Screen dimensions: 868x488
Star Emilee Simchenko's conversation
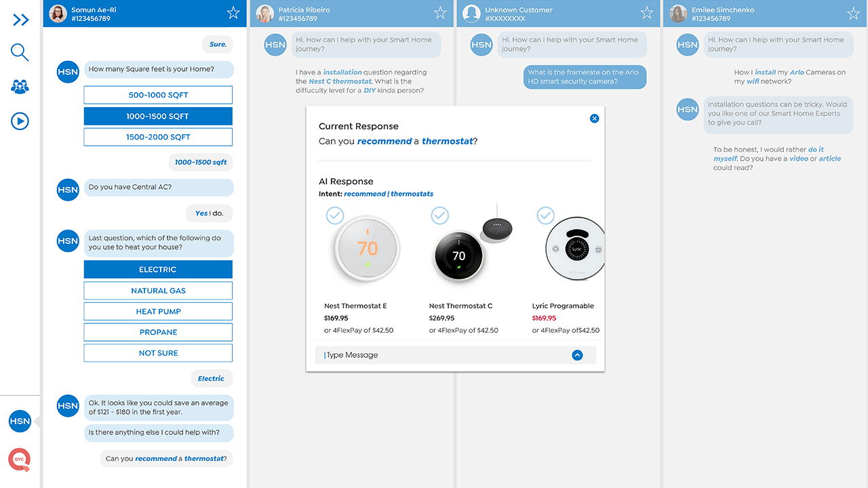(x=854, y=13)
